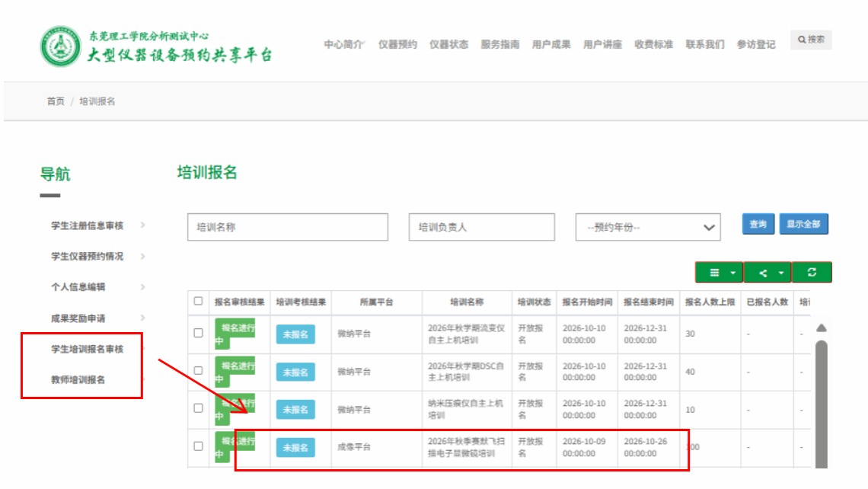Click 未报名 badge for DSC training

point(295,372)
